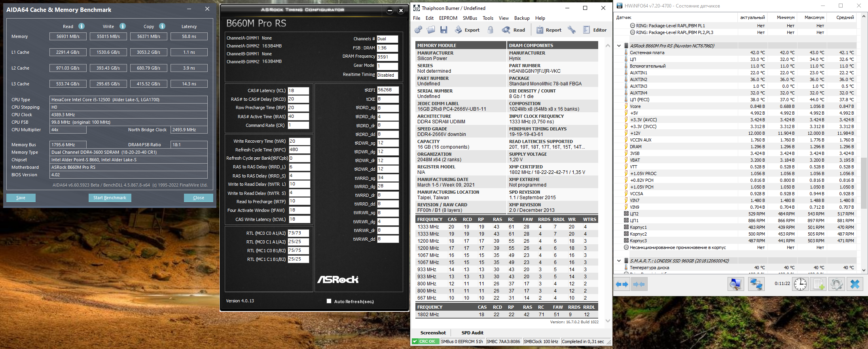Viewport: 868px width, 349px height.
Task: Collapse the ASRock B660M Pro RS sensor group
Action: tap(619, 46)
